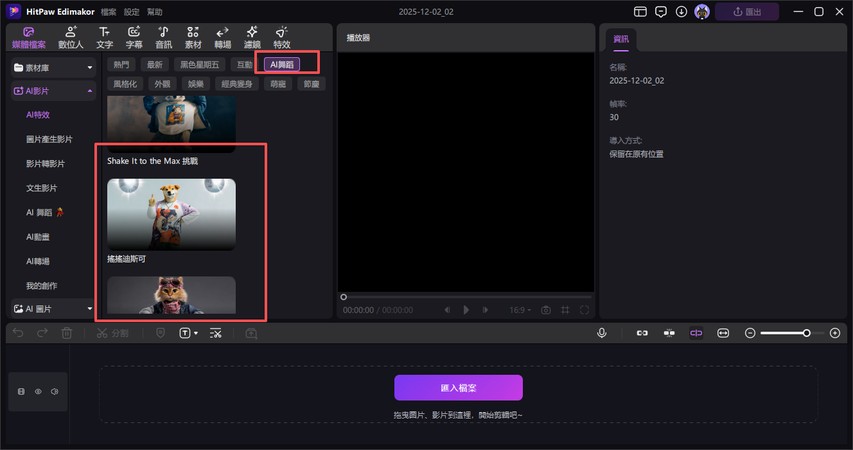The width and height of the screenshot is (853, 450).
Task: Click the snapshot camera icon in player
Action: point(546,310)
